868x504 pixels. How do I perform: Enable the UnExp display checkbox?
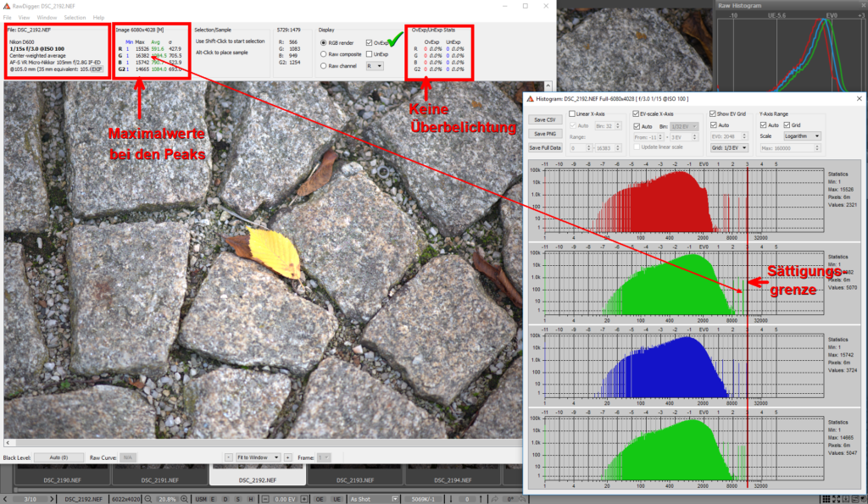click(370, 54)
